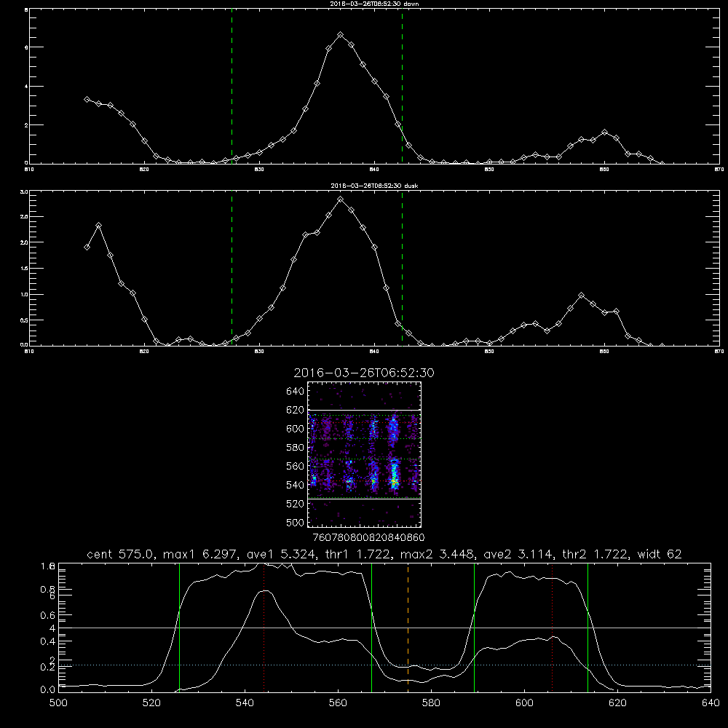The image size is (728, 728).
Task: Click heatmap y-axis label 600
Action: [296, 429]
